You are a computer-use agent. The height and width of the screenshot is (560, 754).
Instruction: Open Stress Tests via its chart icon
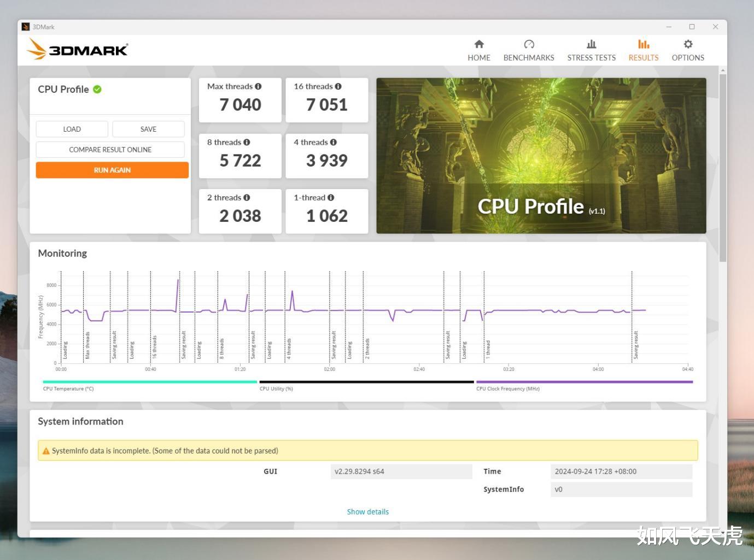click(591, 44)
